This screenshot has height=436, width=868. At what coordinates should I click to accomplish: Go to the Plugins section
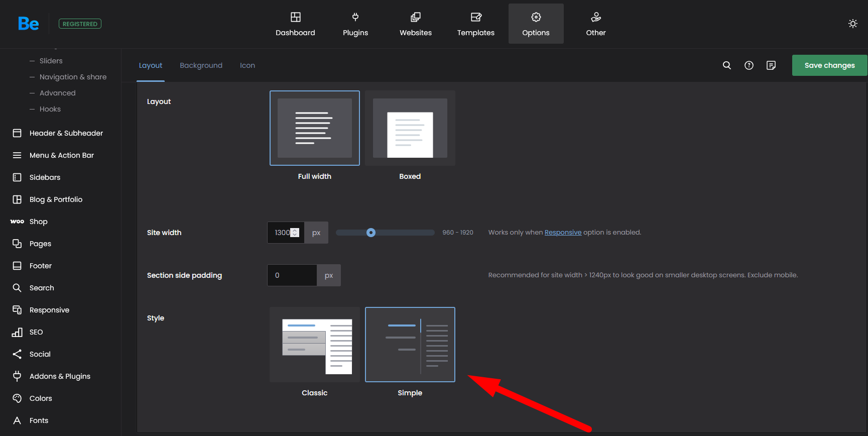(x=355, y=24)
